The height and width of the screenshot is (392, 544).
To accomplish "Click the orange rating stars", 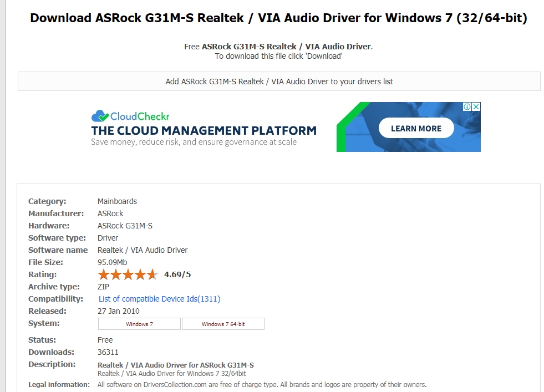I will click(x=128, y=274).
